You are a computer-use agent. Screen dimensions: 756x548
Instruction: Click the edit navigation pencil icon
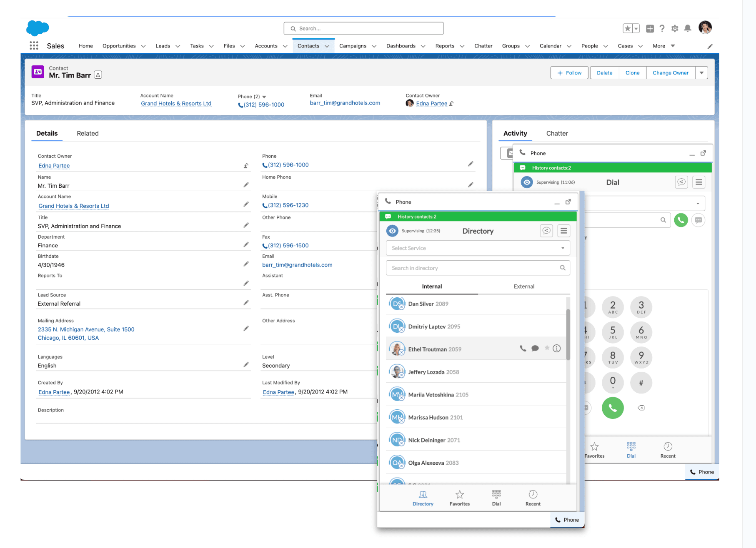coord(710,46)
